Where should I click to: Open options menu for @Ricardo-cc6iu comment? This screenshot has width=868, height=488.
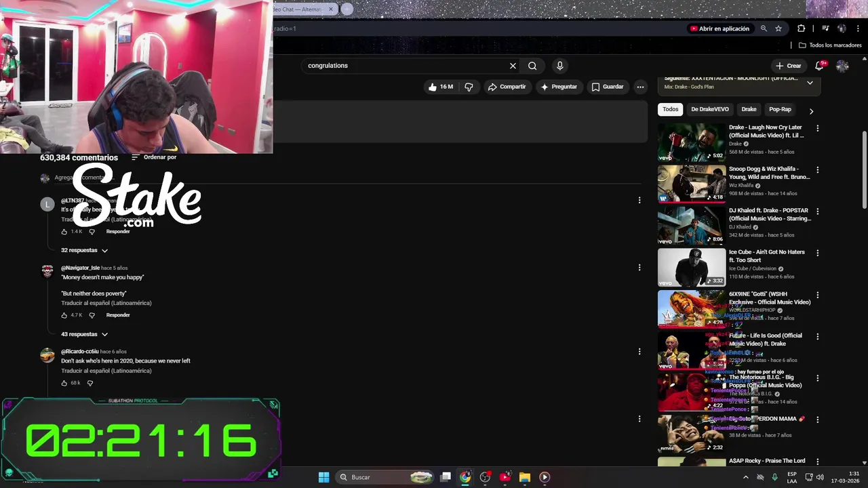click(639, 352)
